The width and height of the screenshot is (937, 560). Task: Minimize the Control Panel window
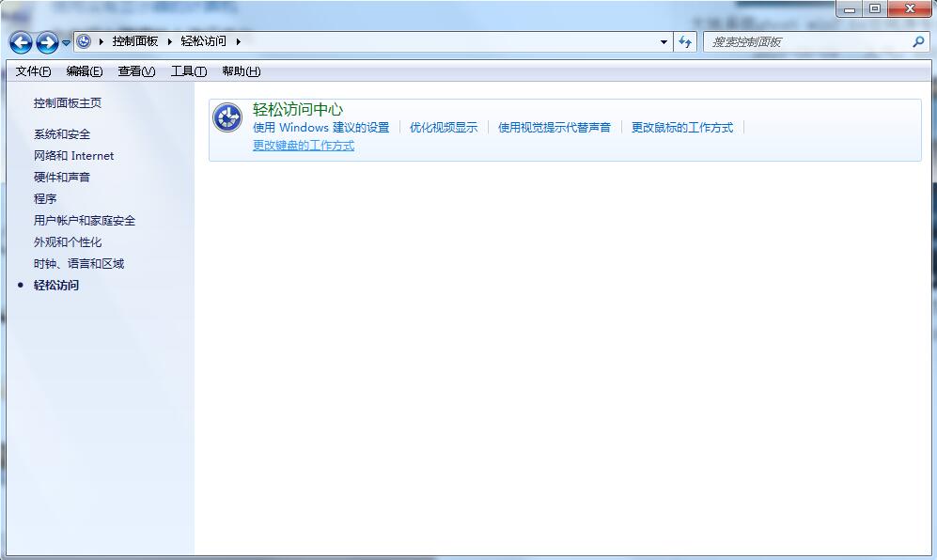tap(850, 8)
